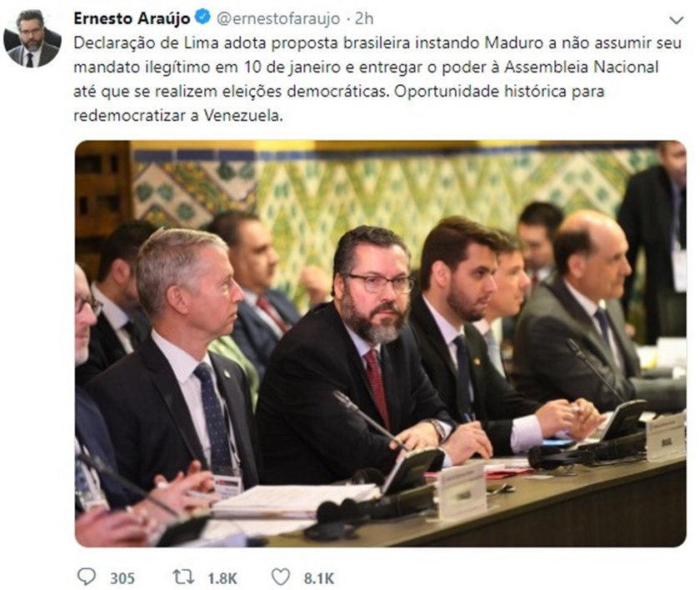
Task: Like the tweet with the heart icon
Action: pyautogui.click(x=281, y=577)
